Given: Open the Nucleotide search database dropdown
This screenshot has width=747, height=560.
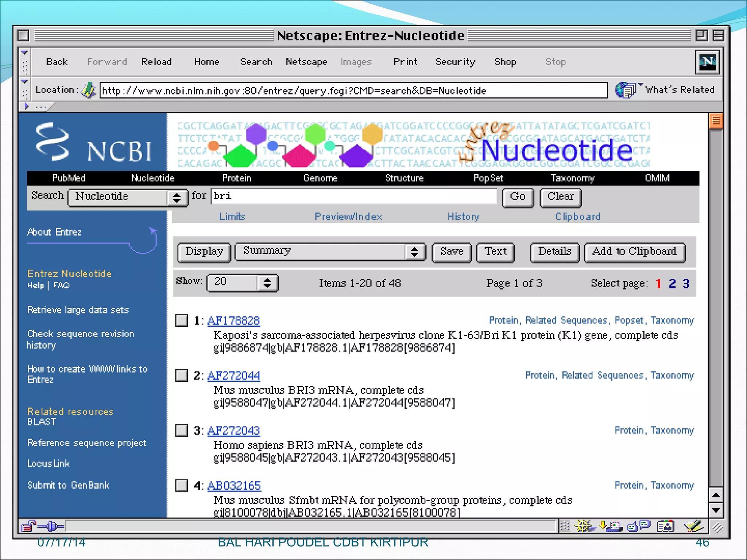Looking at the screenshot, I should [128, 197].
